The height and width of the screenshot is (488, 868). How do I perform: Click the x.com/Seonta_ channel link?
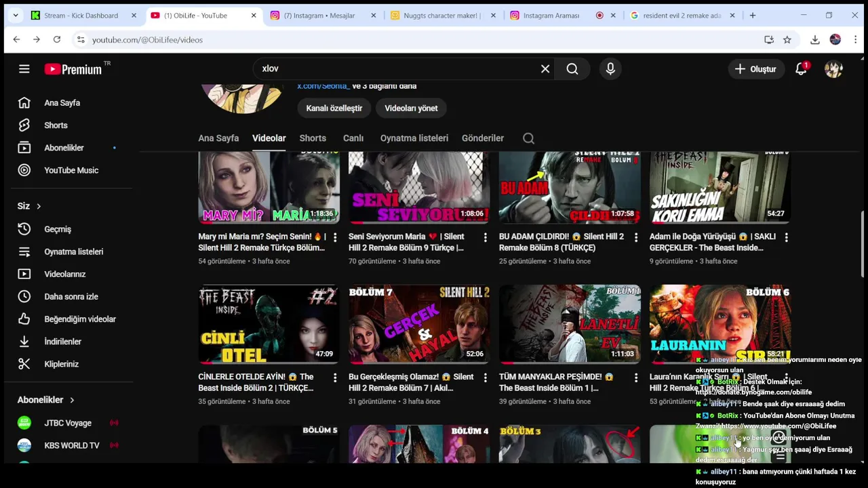(x=323, y=86)
